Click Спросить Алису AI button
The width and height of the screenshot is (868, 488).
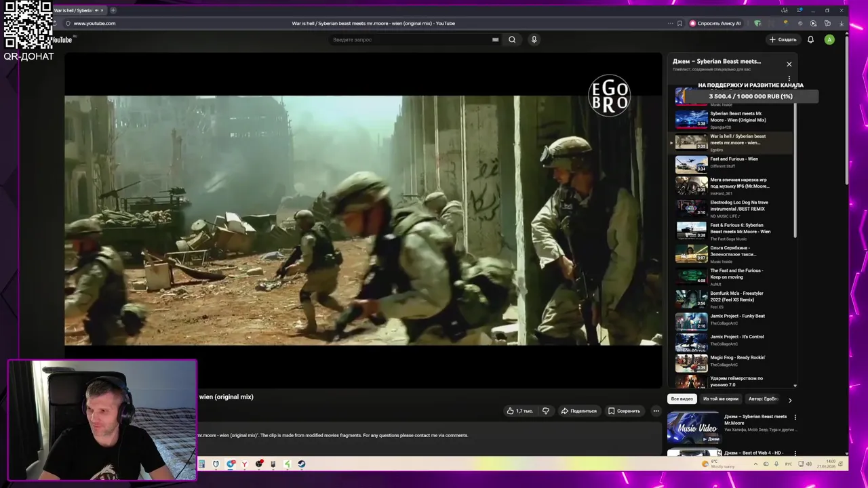click(715, 23)
